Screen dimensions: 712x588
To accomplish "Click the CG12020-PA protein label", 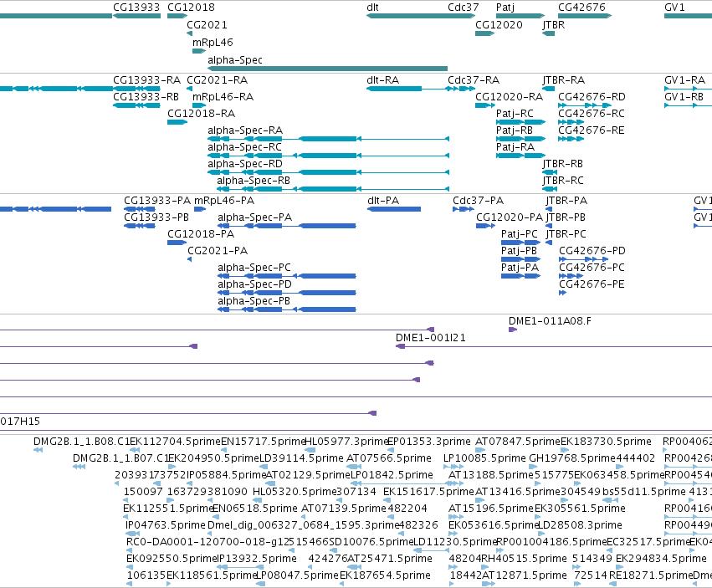I will [x=510, y=217].
